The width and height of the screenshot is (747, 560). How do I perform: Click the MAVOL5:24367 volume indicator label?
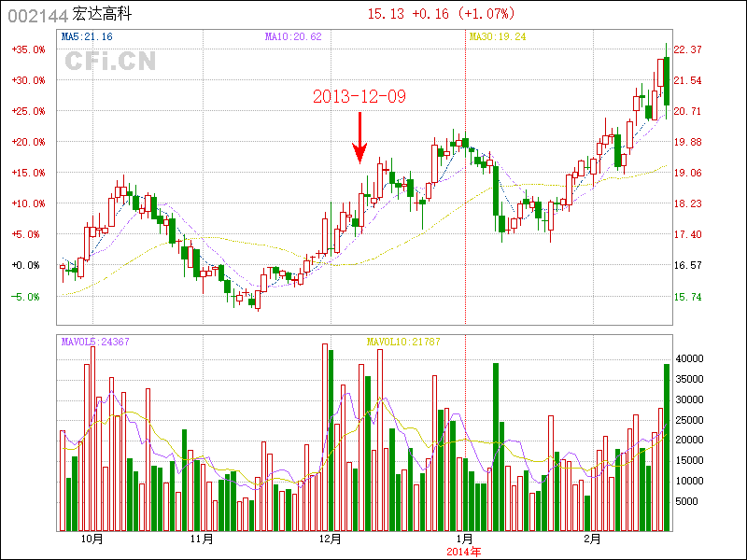tap(95, 342)
